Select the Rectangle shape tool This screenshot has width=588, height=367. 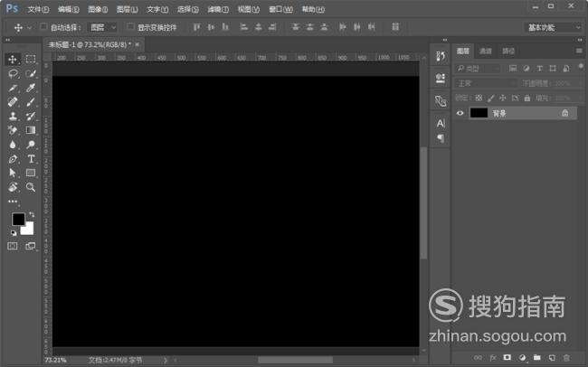pyautogui.click(x=31, y=173)
